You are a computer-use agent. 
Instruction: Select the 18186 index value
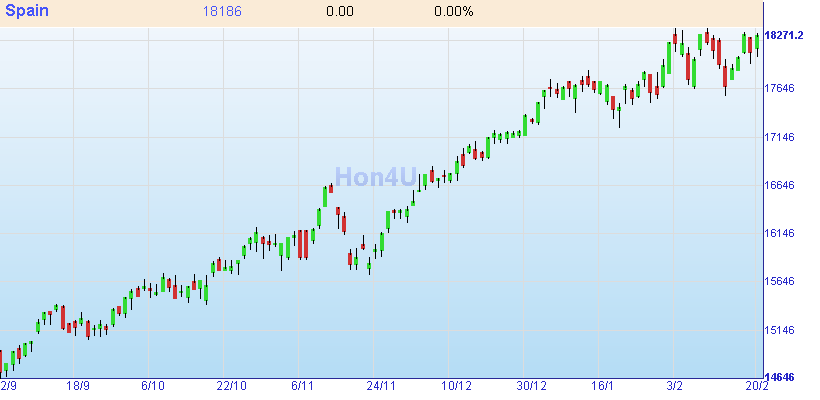pos(224,12)
